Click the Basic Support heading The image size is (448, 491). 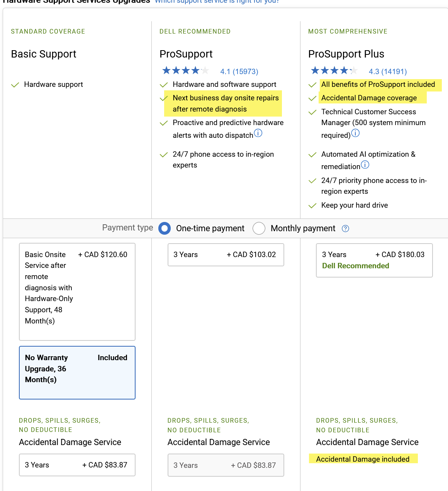point(44,54)
